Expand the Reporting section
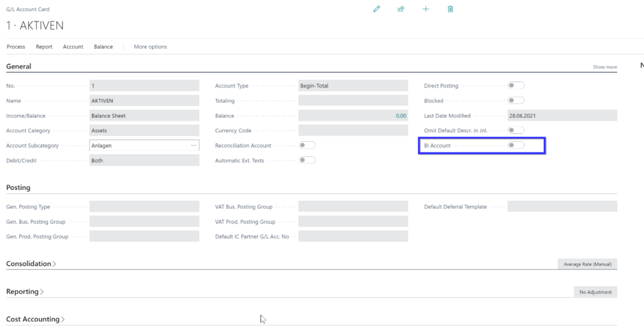Screen dimensions: 644x333 (x=25, y=292)
